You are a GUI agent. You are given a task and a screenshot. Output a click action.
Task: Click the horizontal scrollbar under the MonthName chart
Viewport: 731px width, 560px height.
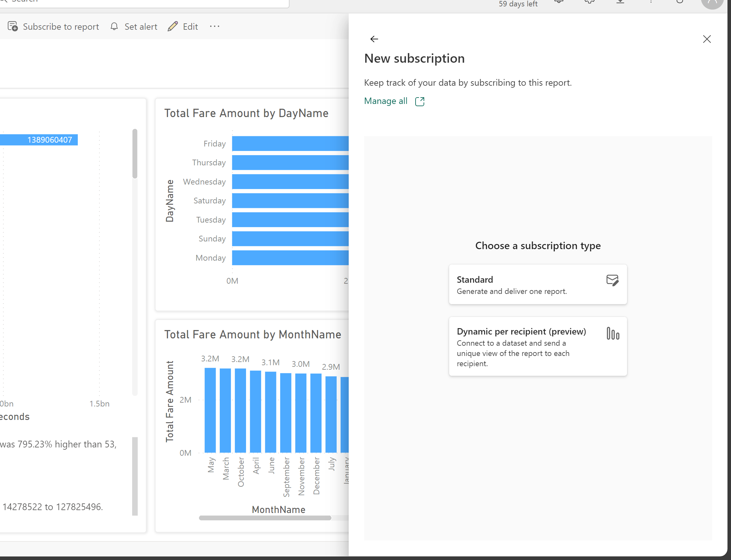(265, 518)
